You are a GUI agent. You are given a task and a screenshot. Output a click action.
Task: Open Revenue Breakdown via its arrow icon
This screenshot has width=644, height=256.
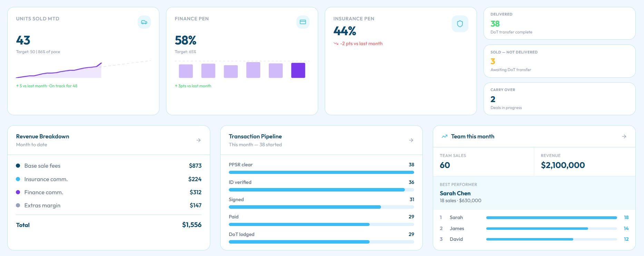(x=198, y=140)
